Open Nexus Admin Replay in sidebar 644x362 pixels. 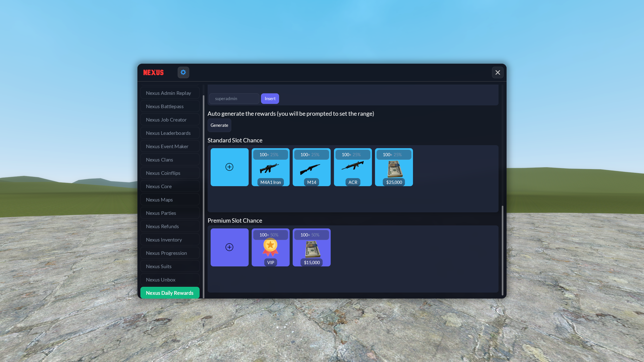click(170, 93)
